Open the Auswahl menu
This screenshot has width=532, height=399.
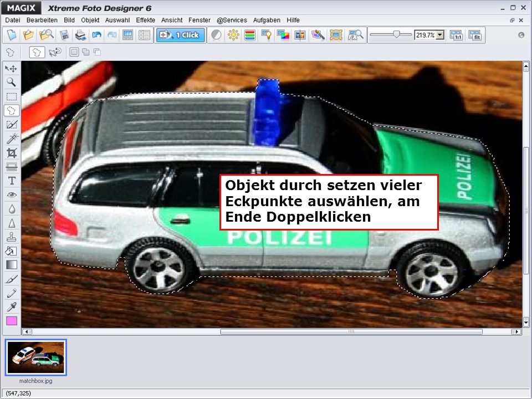pos(117,21)
